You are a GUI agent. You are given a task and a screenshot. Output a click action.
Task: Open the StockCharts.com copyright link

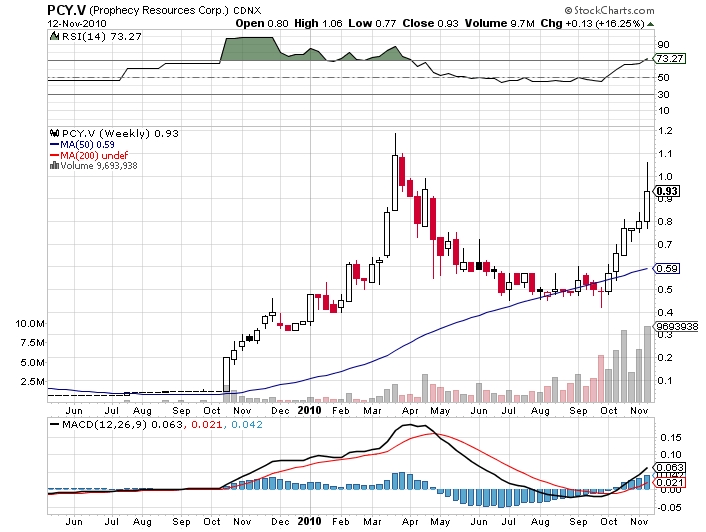609,10
